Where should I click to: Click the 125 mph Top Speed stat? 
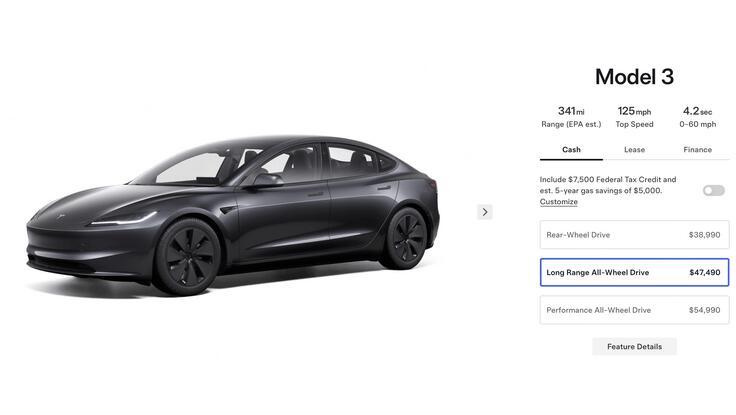[x=634, y=117]
